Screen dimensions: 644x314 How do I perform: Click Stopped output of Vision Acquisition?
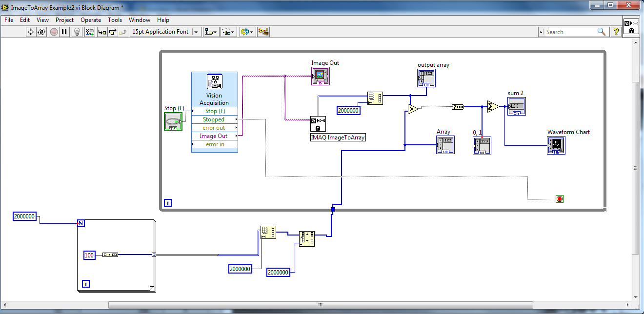(x=215, y=119)
